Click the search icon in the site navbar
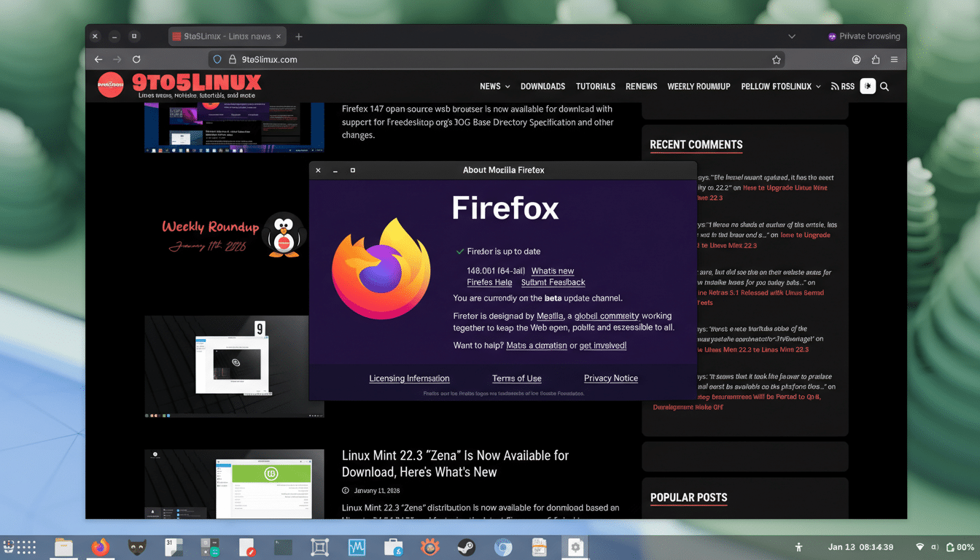Screen dimensions: 980x560 [884, 86]
